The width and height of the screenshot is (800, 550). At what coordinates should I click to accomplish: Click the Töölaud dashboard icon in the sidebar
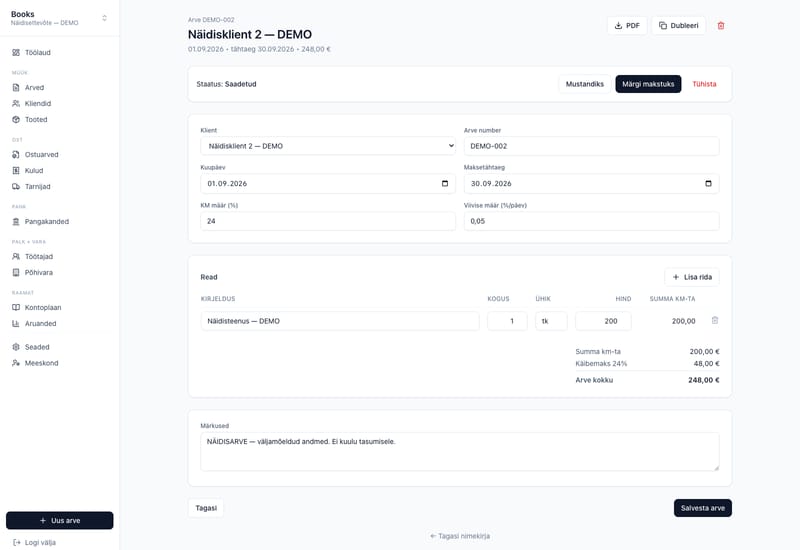16,53
